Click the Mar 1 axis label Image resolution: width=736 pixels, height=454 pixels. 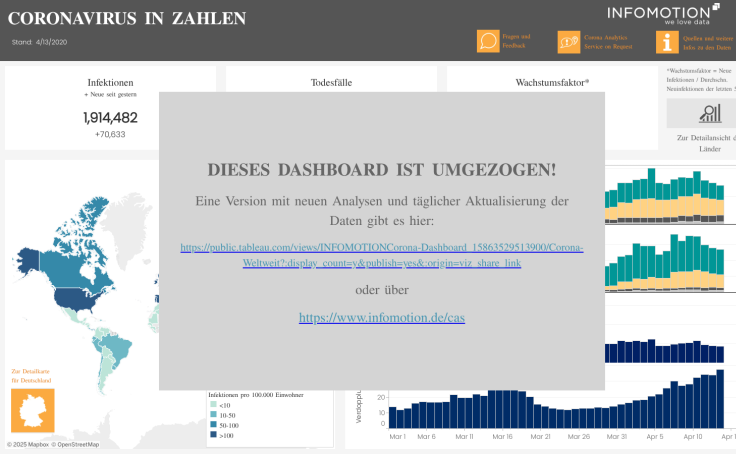coord(398,437)
